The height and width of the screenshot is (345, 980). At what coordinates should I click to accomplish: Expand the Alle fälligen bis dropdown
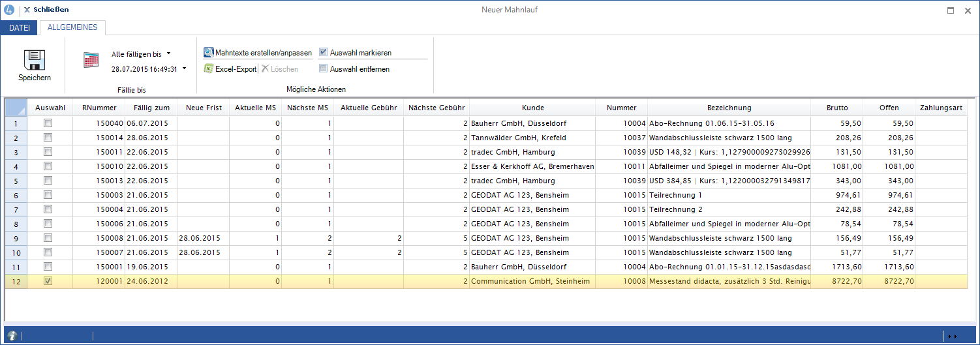coord(168,53)
